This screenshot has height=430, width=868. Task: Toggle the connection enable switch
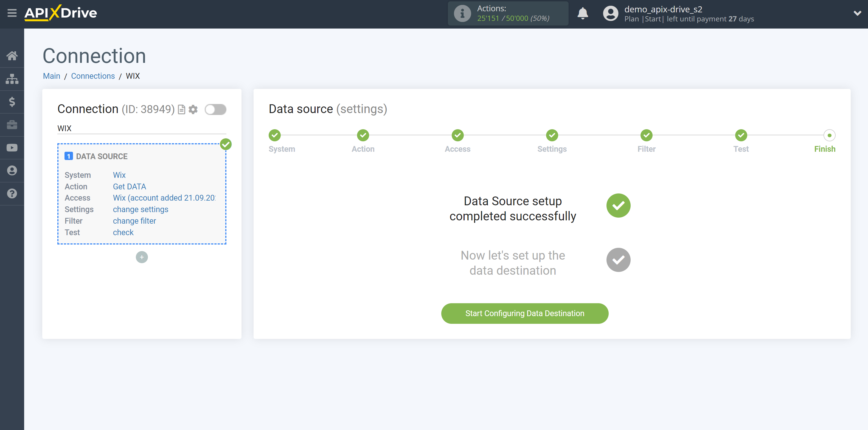click(x=216, y=109)
